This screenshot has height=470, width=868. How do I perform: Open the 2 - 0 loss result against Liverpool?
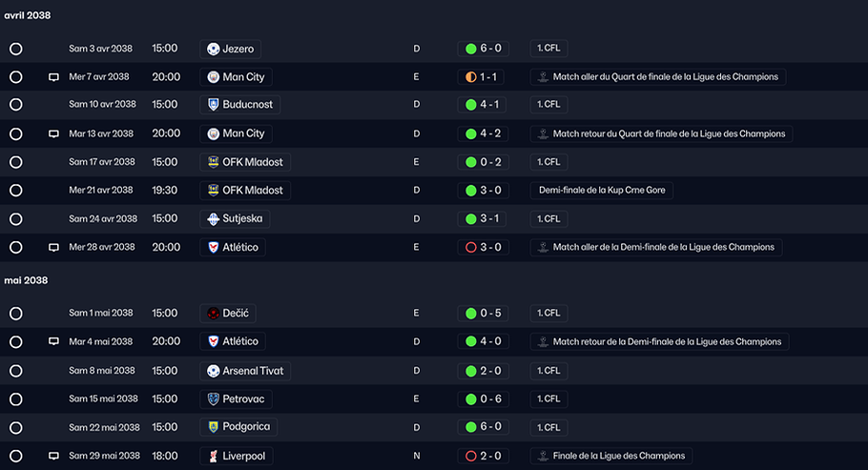(x=484, y=456)
